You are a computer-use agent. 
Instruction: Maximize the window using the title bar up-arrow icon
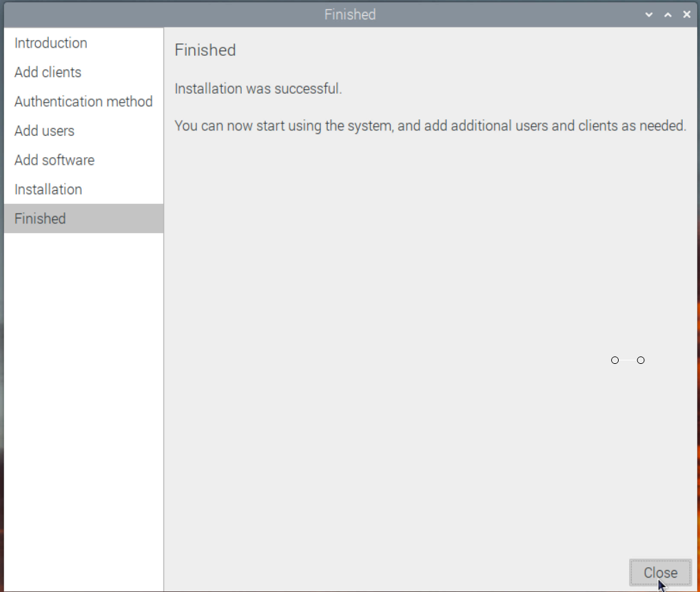coord(668,14)
